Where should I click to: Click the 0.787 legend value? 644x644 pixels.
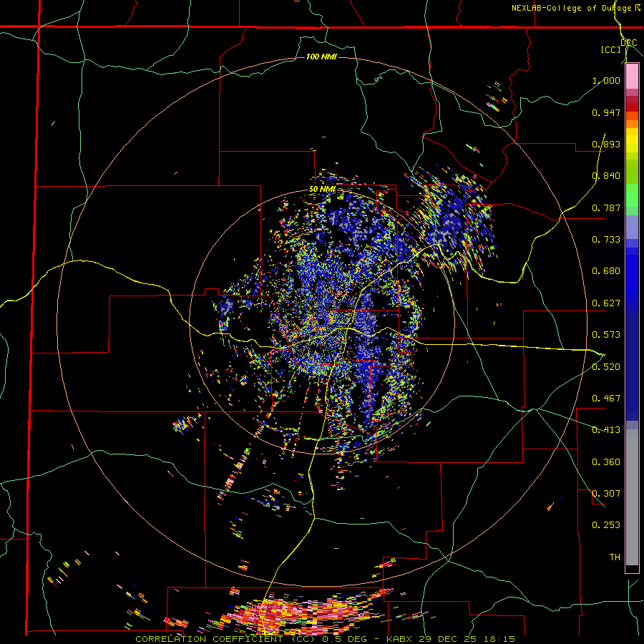tap(606, 208)
